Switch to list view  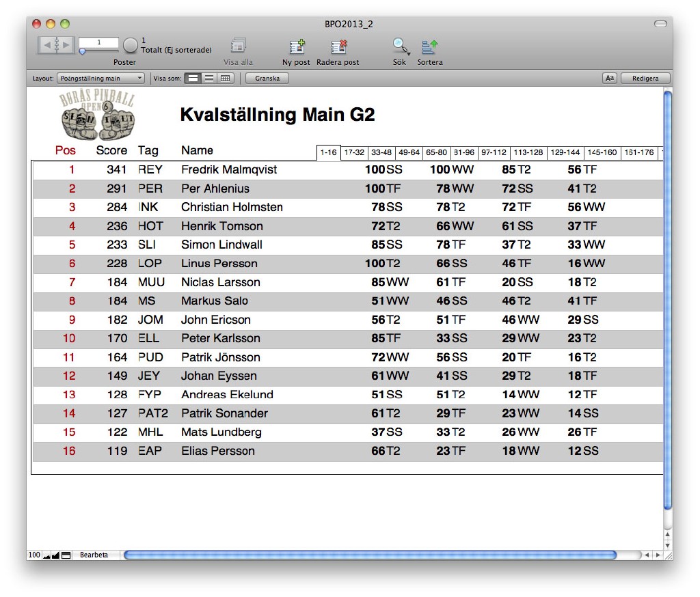coord(209,78)
